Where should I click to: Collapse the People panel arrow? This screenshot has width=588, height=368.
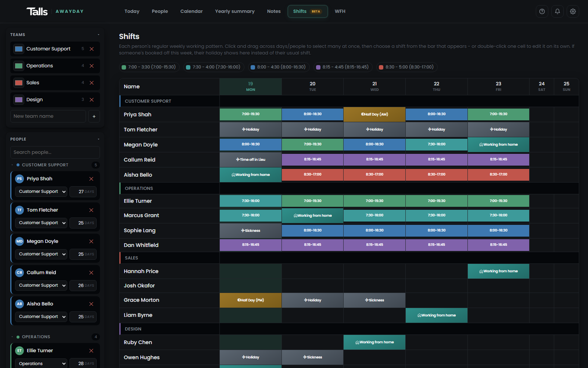[x=98, y=139]
